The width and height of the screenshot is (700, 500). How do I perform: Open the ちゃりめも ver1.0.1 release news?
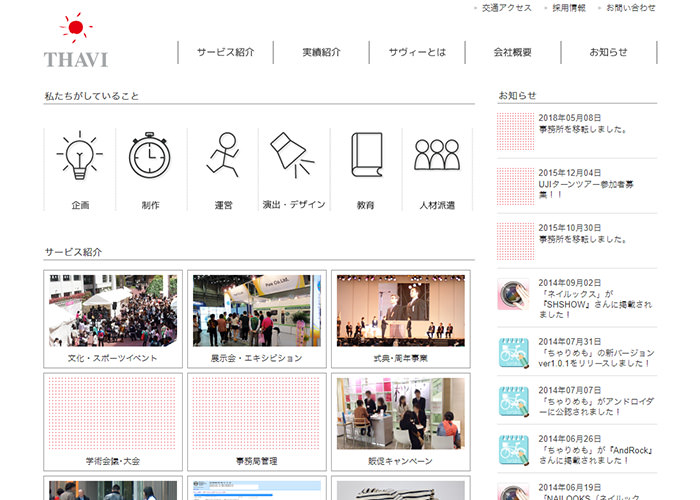coord(596,353)
